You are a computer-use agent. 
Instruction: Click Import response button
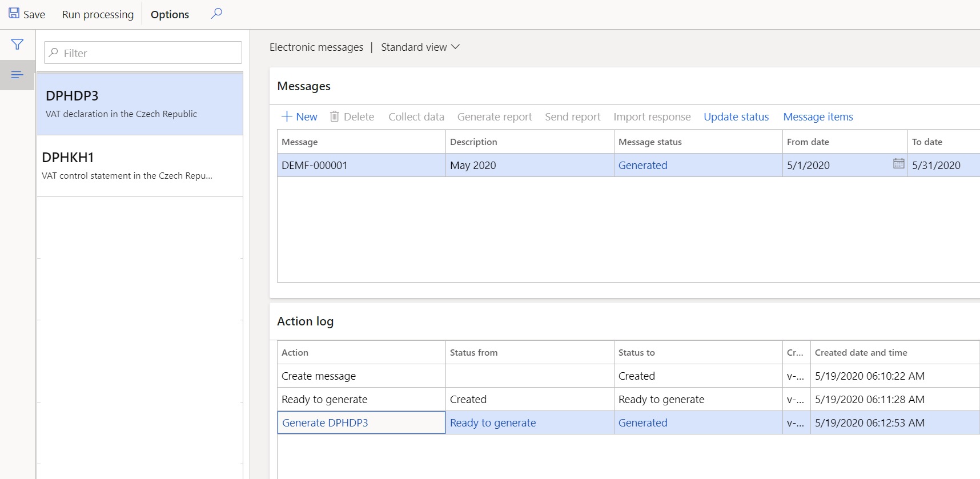(x=652, y=116)
